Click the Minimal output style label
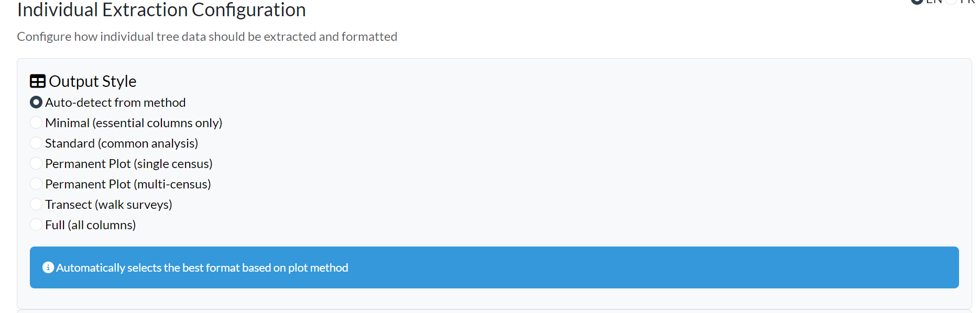Image resolution: width=980 pixels, height=313 pixels. [134, 122]
